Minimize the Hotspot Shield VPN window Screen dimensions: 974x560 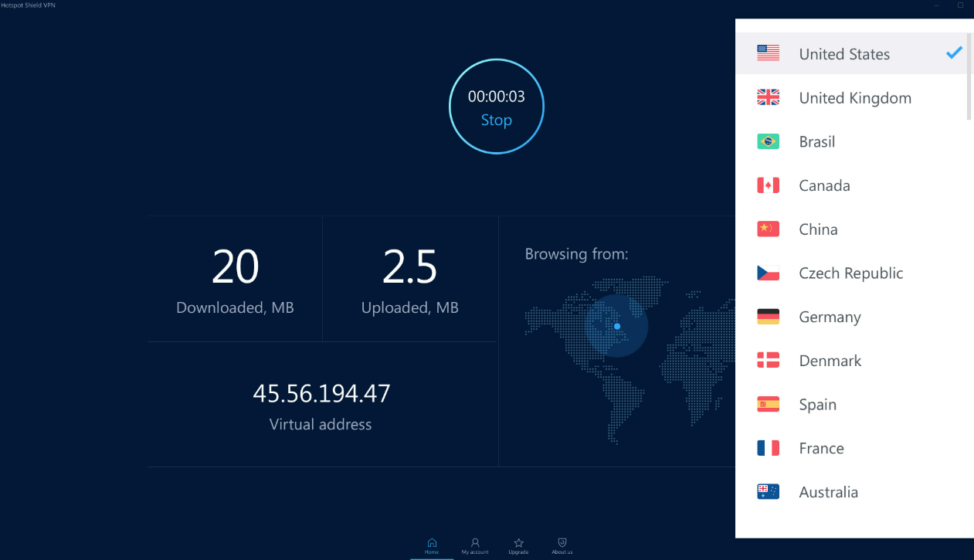937,5
